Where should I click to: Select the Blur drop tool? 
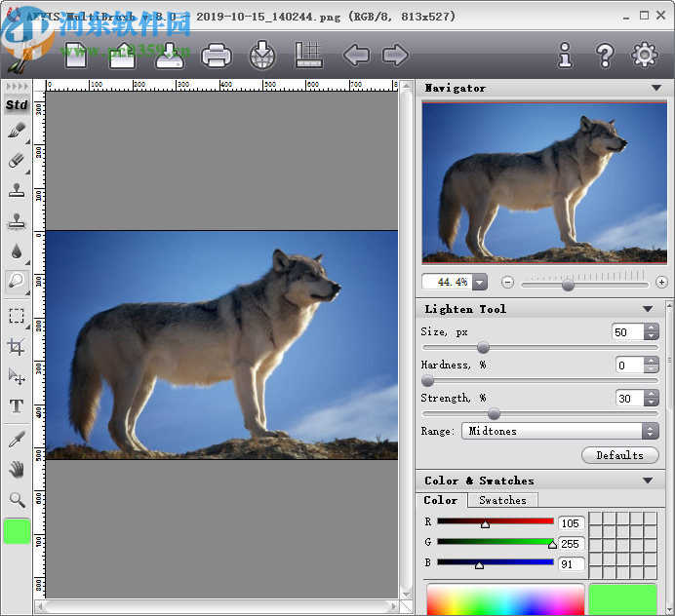(17, 251)
